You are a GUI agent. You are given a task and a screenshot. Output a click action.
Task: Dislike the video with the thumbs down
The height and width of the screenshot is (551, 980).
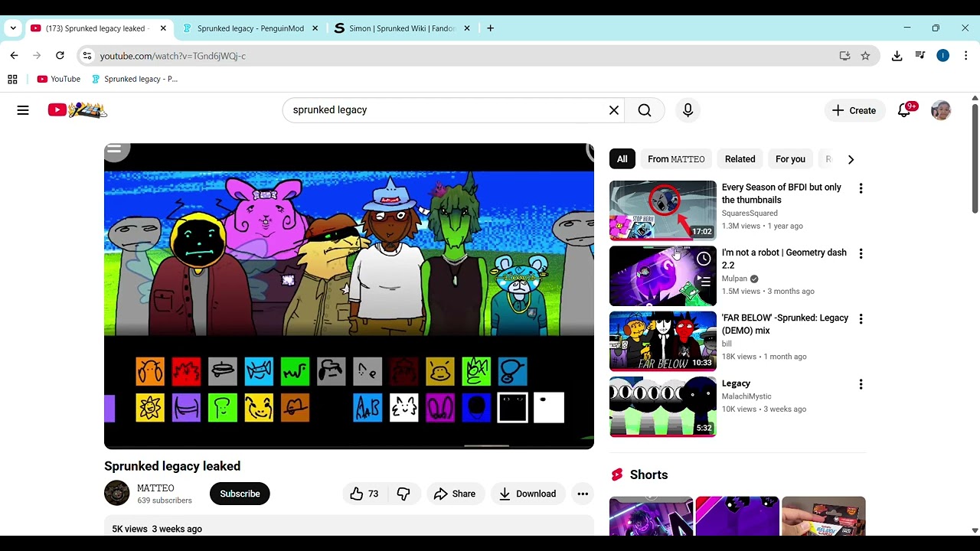403,494
